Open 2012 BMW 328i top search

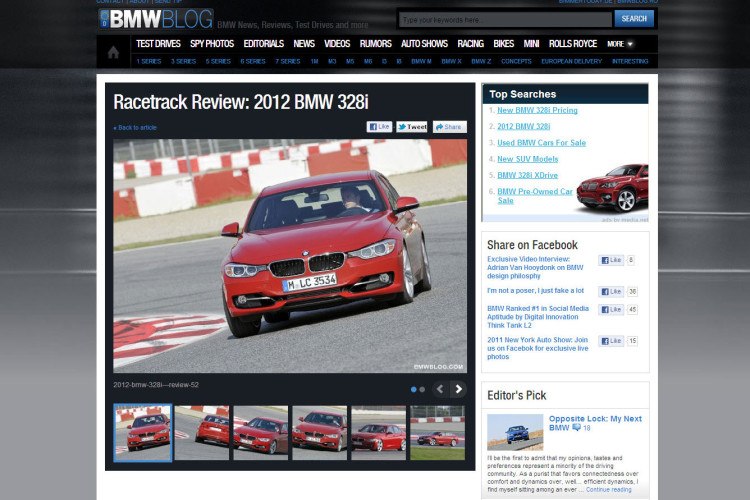click(x=524, y=127)
